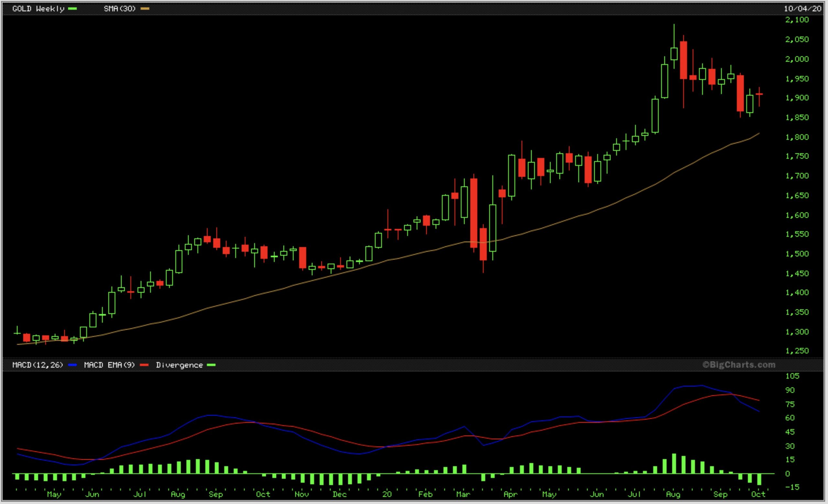
Task: Click the red MACD EMA(9) legend swatch
Action: [x=144, y=365]
